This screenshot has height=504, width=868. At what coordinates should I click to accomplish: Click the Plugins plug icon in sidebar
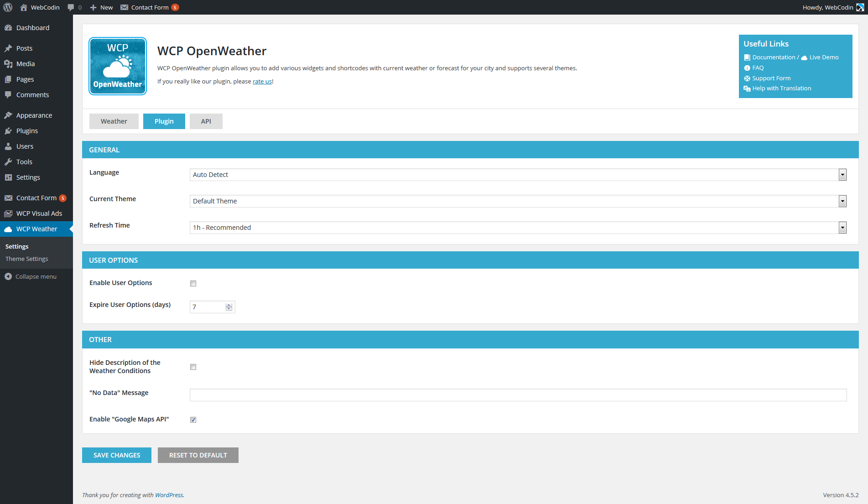click(8, 131)
